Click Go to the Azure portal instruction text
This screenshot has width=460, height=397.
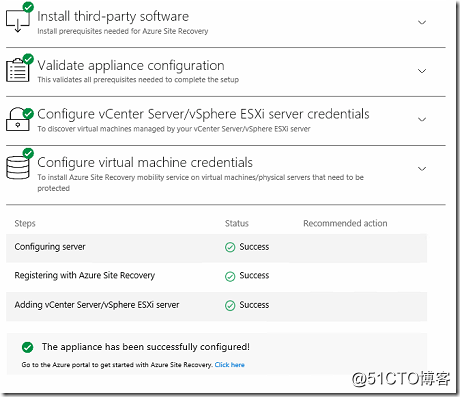pos(117,365)
